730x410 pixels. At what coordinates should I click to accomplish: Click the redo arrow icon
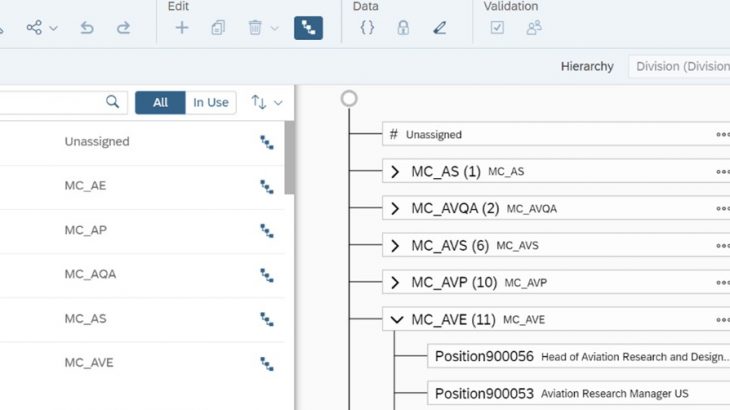123,28
